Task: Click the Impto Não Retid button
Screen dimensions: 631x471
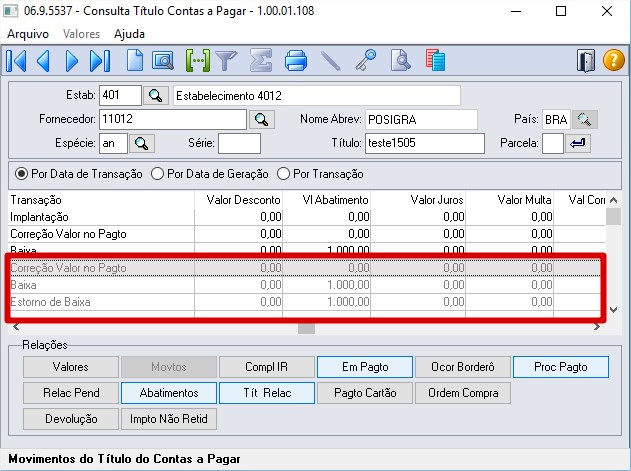Action: pyautogui.click(x=169, y=419)
